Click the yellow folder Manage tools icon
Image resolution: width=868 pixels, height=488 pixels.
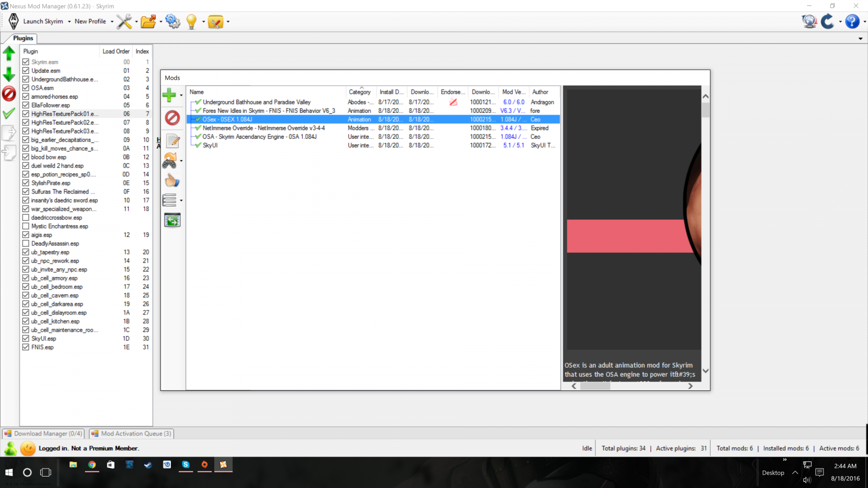pyautogui.click(x=215, y=22)
